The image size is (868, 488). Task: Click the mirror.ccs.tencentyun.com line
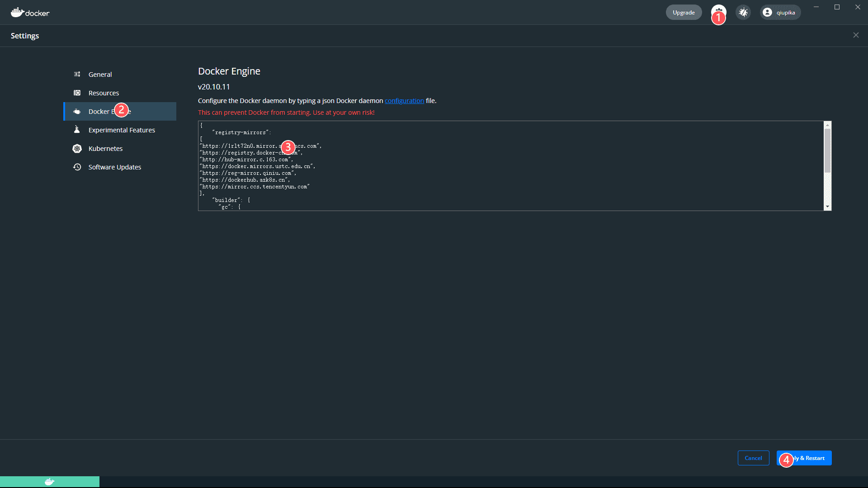point(255,187)
